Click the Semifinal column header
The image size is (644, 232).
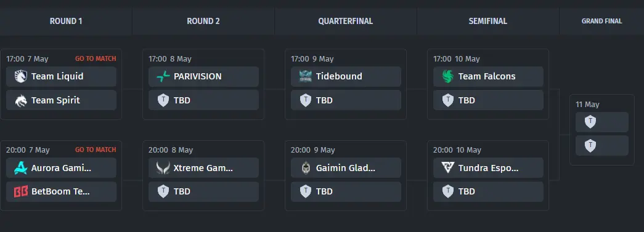(488, 21)
